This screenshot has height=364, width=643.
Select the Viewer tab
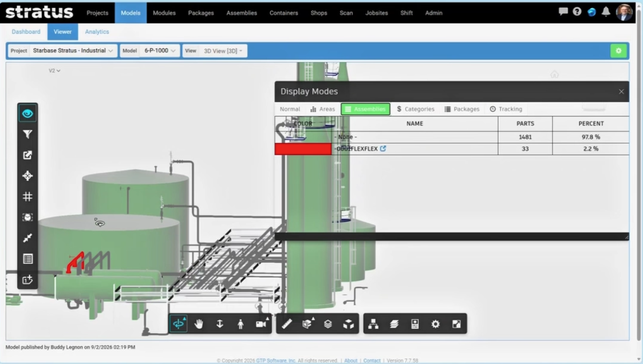[62, 31]
